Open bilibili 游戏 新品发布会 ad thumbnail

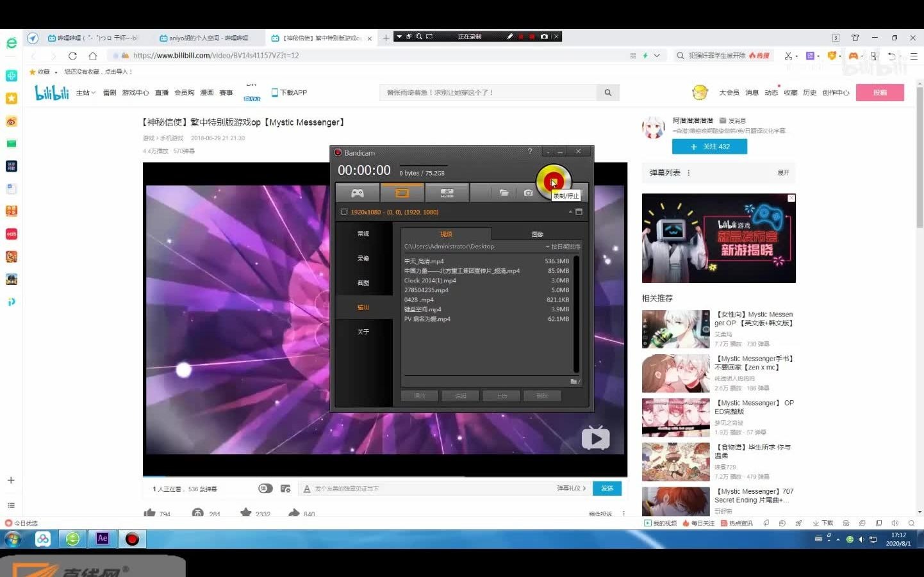pos(719,238)
